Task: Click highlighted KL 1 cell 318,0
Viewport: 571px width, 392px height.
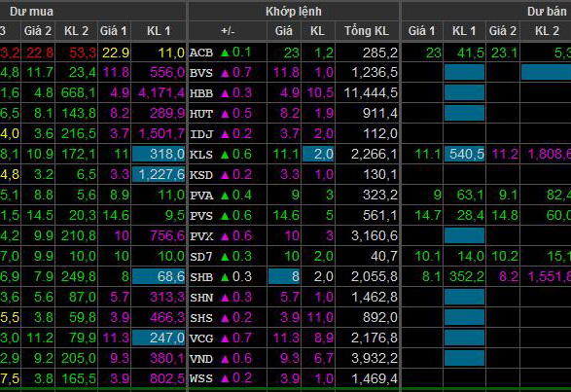Action: [159, 154]
